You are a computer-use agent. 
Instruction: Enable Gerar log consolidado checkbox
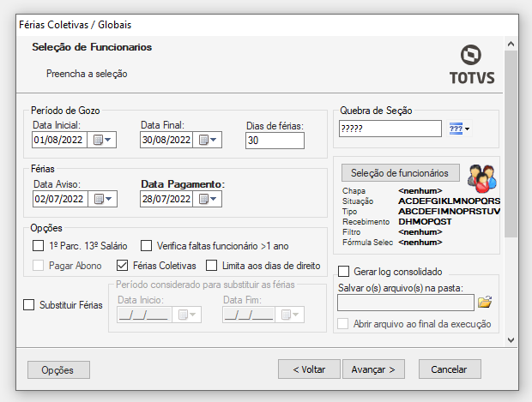tap(343, 272)
